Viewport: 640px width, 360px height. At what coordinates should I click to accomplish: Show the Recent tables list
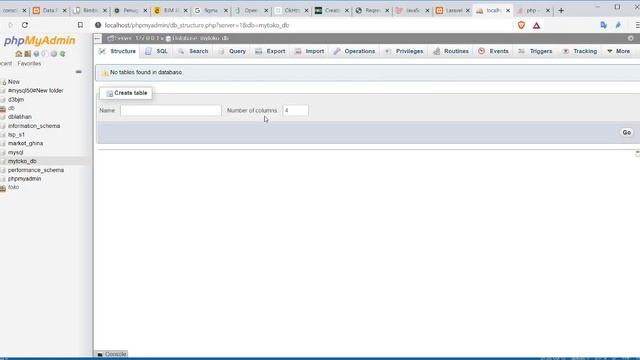6,64
